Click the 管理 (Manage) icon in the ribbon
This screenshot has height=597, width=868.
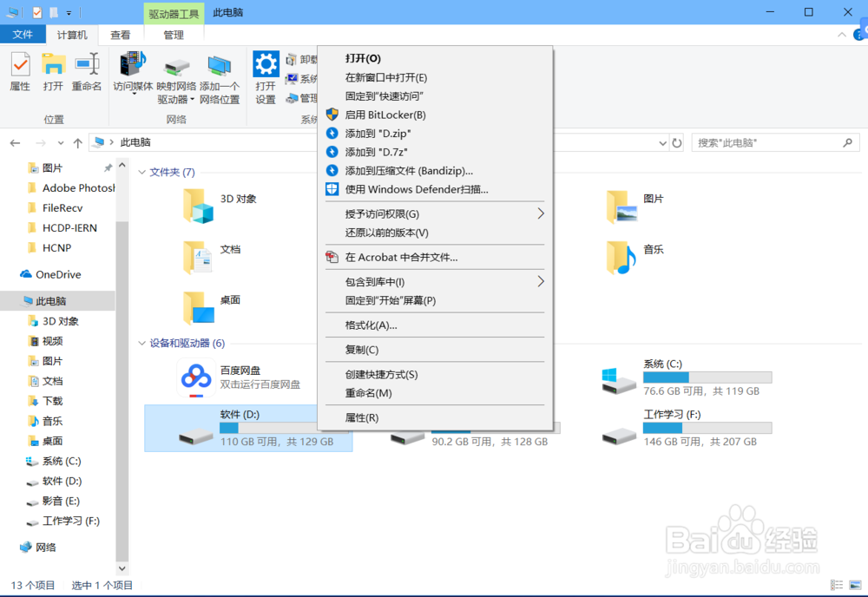[x=294, y=97]
